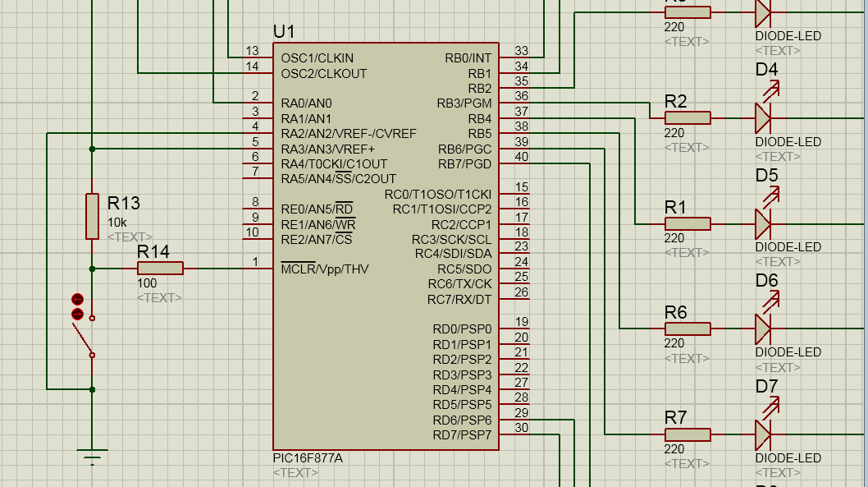Image resolution: width=868 pixels, height=487 pixels.
Task: Click the DIODE-LED text under D4
Action: [x=788, y=142]
